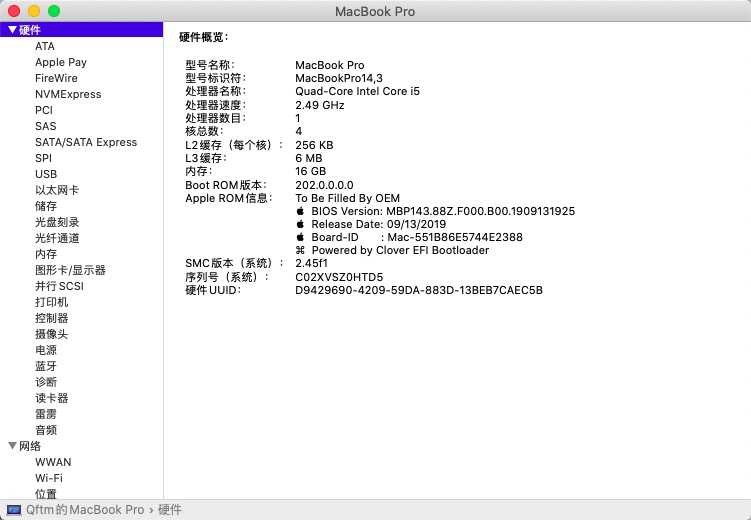Select 摄像头 in the sidebar
The height and width of the screenshot is (520, 751).
[52, 334]
